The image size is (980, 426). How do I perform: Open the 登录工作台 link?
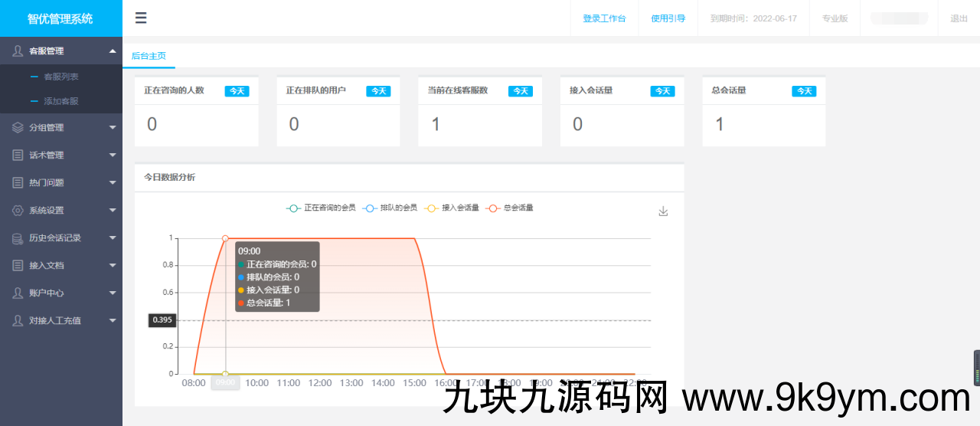(x=604, y=18)
